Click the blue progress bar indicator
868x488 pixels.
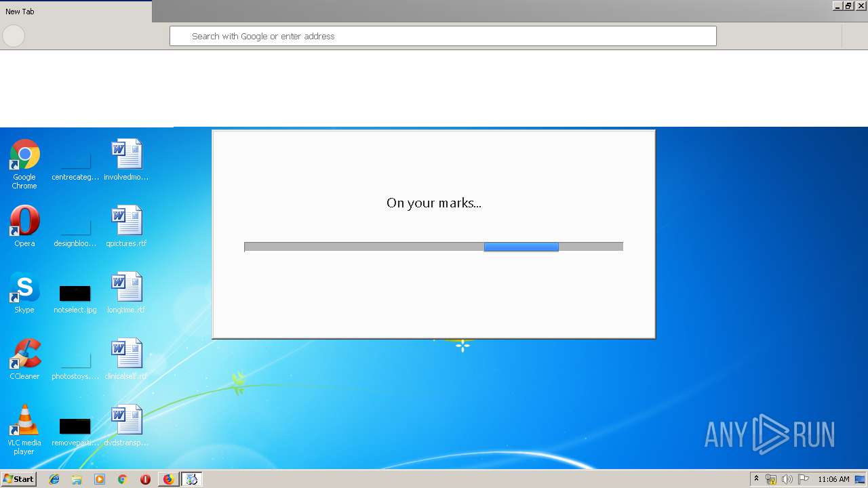pyautogui.click(x=521, y=247)
